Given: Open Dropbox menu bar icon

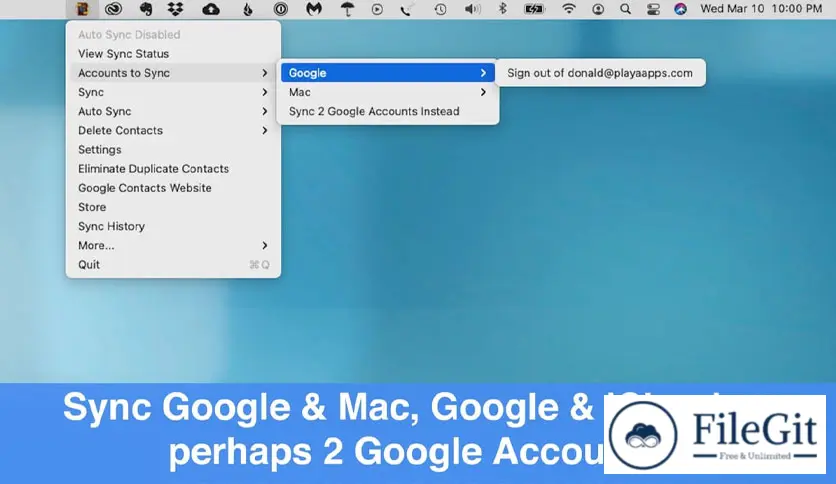Looking at the screenshot, I should 175,9.
